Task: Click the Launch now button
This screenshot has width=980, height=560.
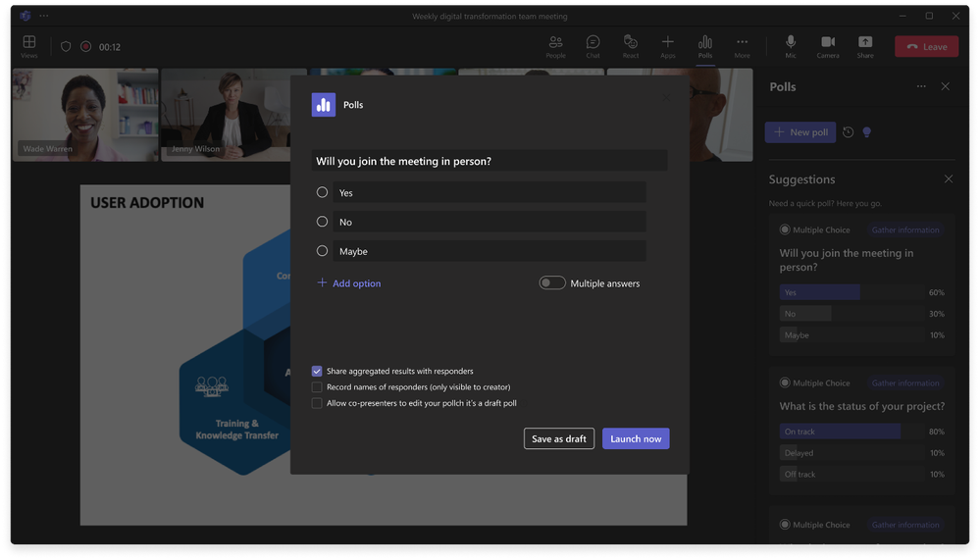Action: point(636,438)
